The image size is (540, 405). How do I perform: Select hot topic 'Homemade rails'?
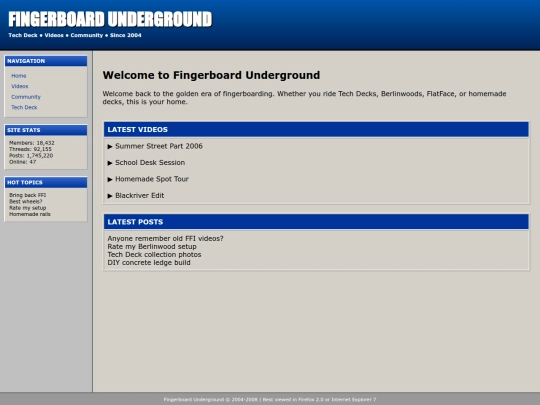(30, 214)
